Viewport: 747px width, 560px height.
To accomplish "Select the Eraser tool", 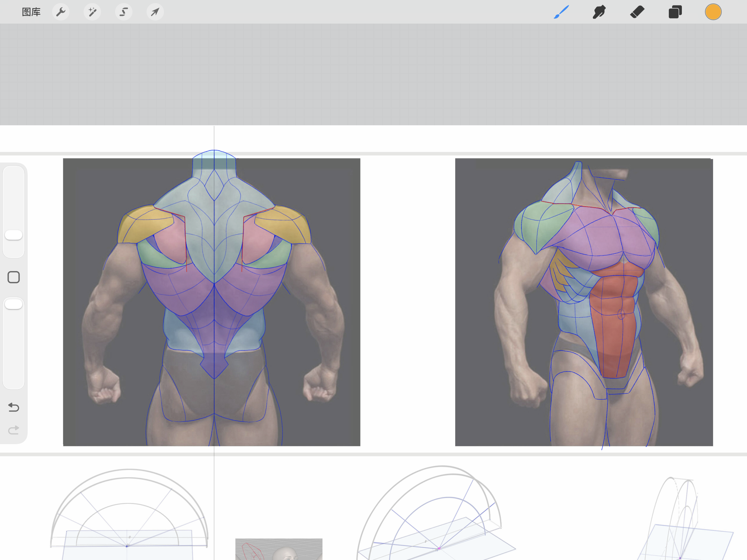I will click(x=637, y=12).
